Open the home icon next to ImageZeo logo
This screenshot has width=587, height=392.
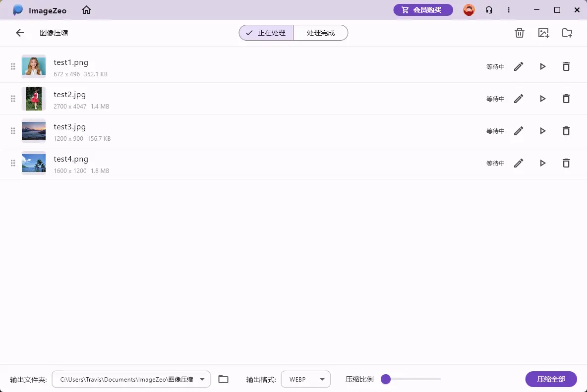click(x=86, y=10)
